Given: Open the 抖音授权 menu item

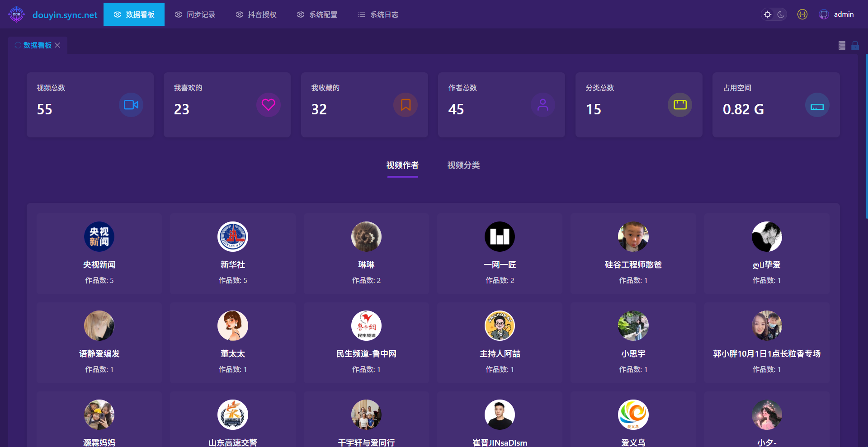Looking at the screenshot, I should (256, 14).
